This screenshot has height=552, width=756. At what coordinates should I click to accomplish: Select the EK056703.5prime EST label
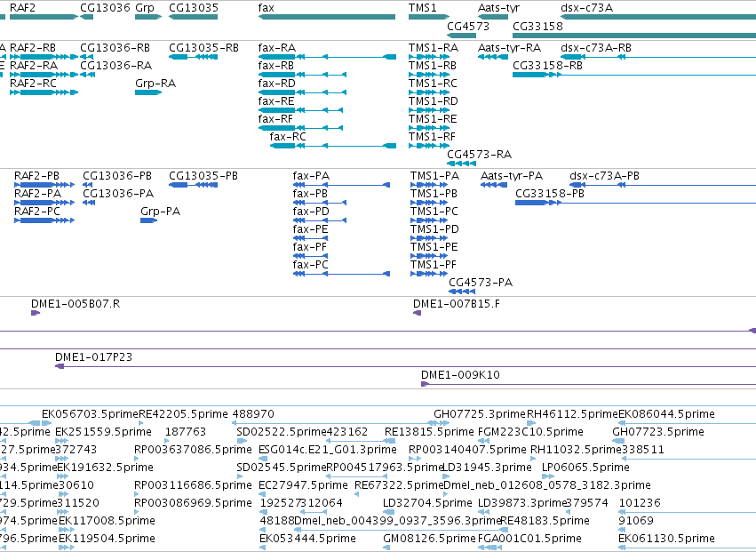[x=90, y=414]
